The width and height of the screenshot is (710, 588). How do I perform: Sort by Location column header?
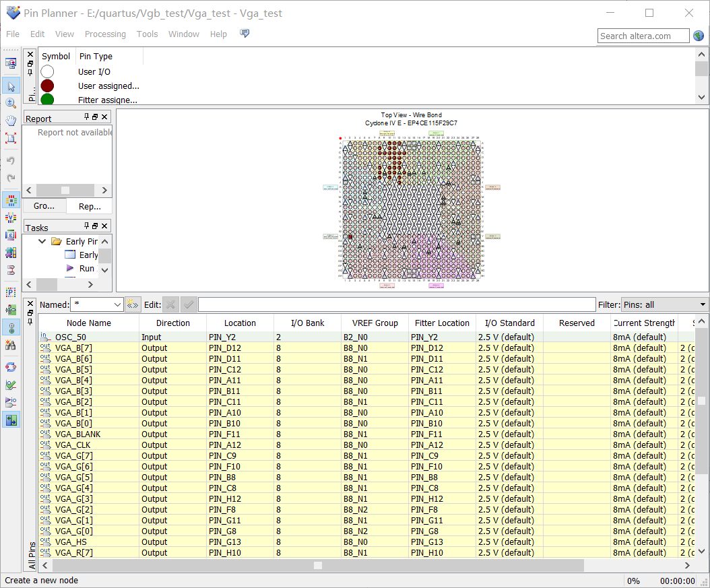[x=240, y=323]
